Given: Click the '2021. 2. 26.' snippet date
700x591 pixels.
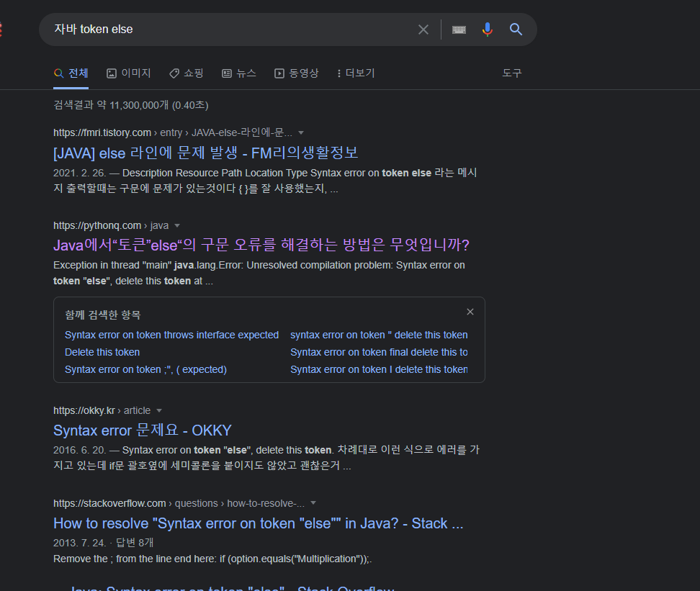Looking at the screenshot, I should click(79, 173).
